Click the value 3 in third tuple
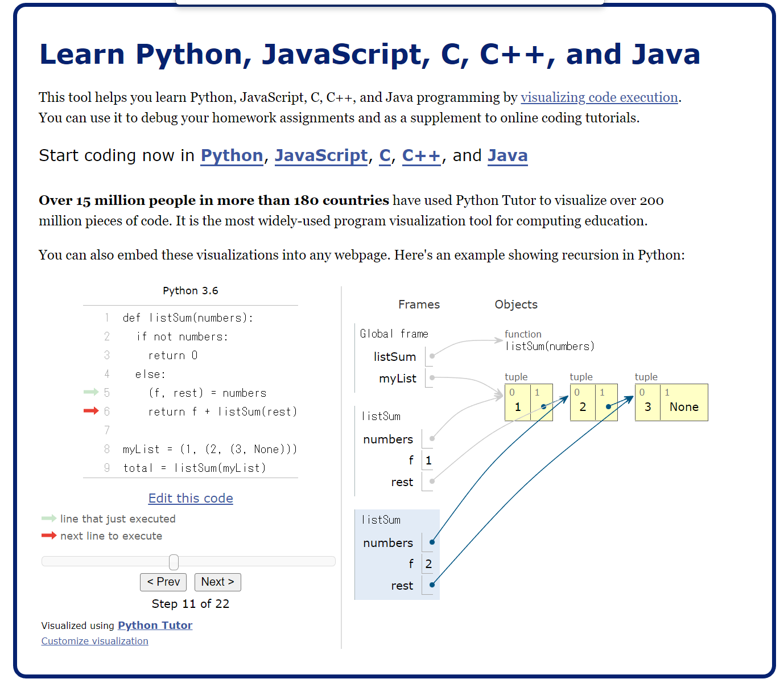 [x=647, y=407]
